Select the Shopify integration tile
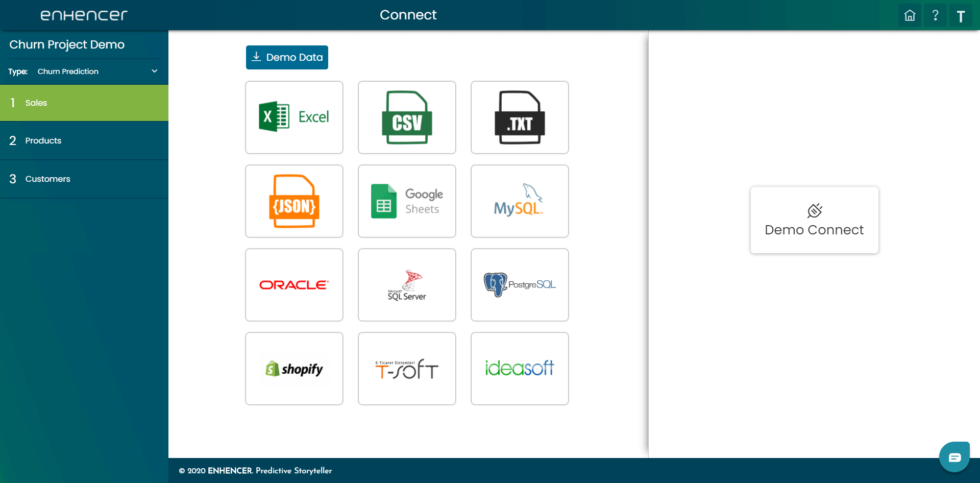 [x=294, y=369]
